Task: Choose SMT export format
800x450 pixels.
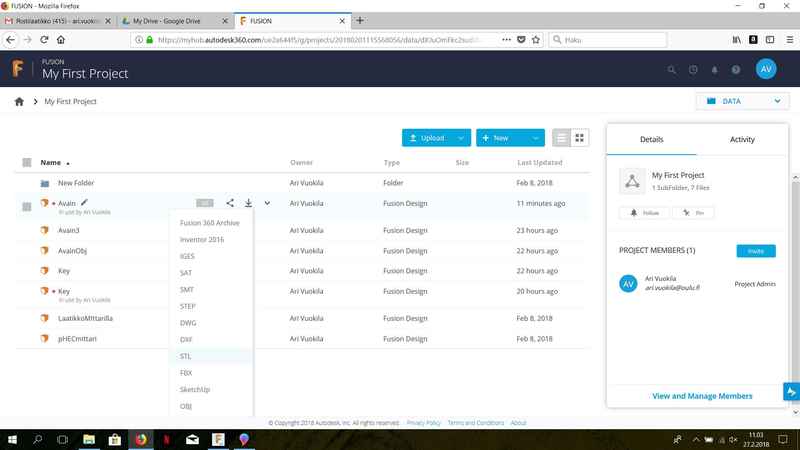Action: pos(187,289)
